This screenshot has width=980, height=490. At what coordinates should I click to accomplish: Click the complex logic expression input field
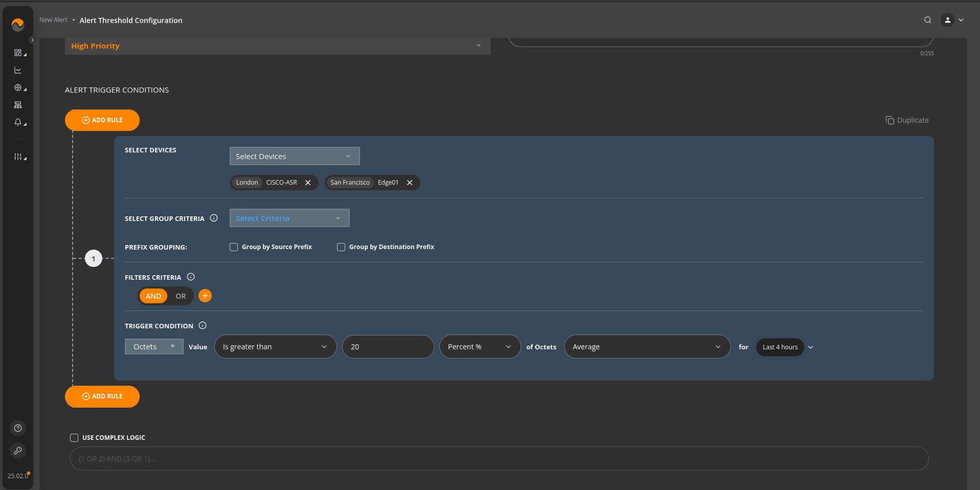tap(499, 459)
